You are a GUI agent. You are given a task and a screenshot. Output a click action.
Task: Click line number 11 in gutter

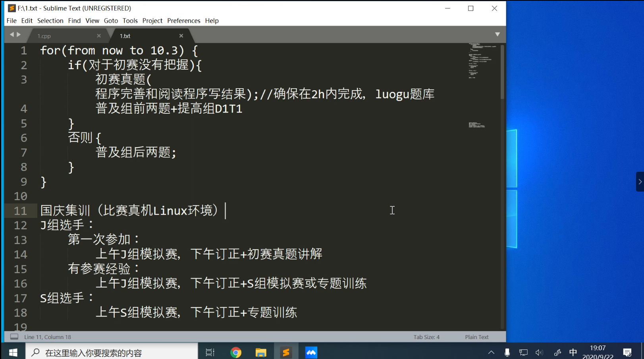20,211
